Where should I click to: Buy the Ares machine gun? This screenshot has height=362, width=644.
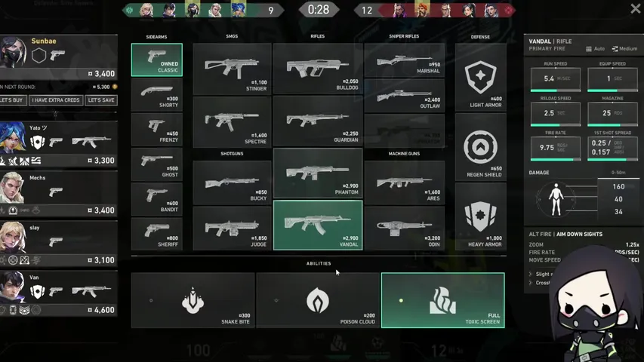point(405,183)
